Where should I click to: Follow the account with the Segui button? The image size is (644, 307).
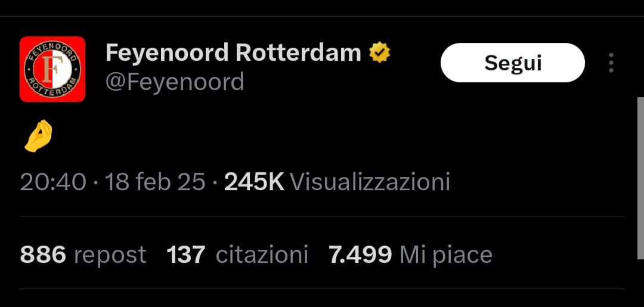(513, 63)
